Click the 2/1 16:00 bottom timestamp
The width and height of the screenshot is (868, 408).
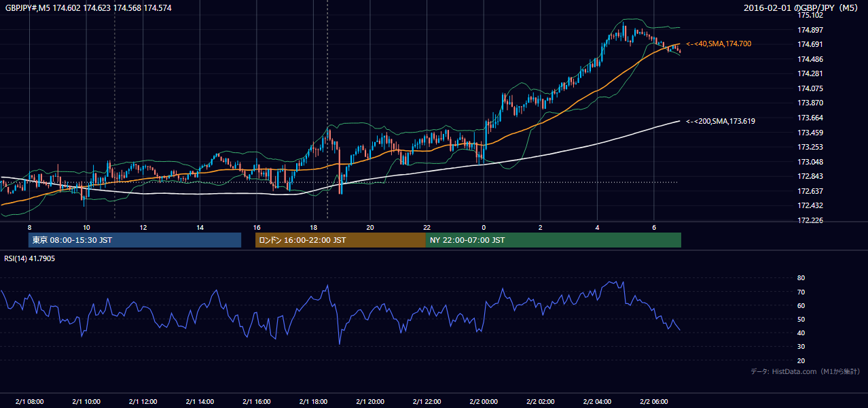tap(256, 401)
